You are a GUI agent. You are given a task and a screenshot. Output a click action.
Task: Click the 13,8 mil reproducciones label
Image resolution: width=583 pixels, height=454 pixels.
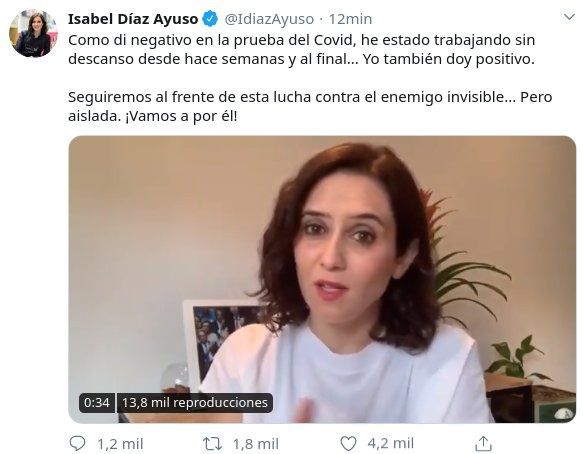click(x=195, y=403)
